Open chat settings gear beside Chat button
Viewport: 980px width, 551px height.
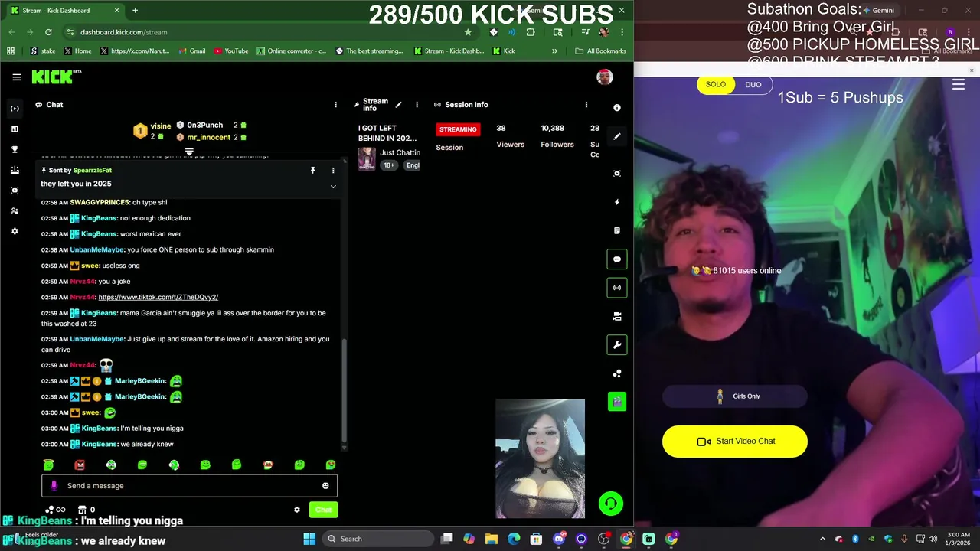pos(297,510)
